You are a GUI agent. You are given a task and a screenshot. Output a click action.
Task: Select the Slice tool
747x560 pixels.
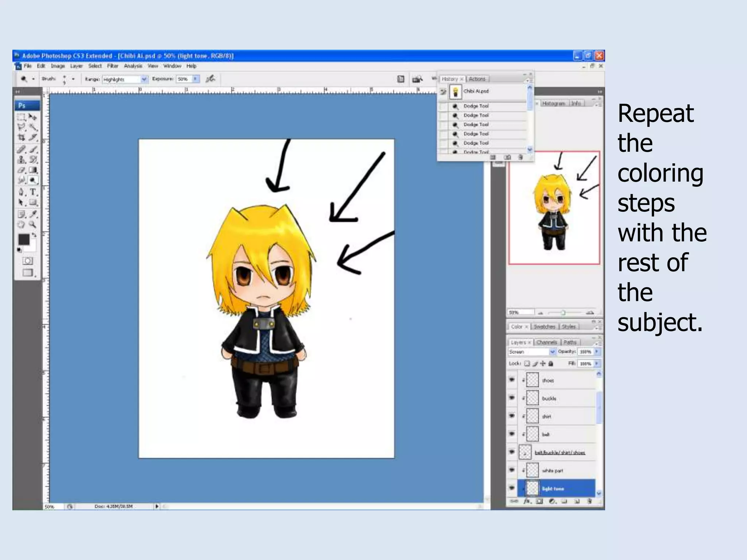click(x=33, y=137)
